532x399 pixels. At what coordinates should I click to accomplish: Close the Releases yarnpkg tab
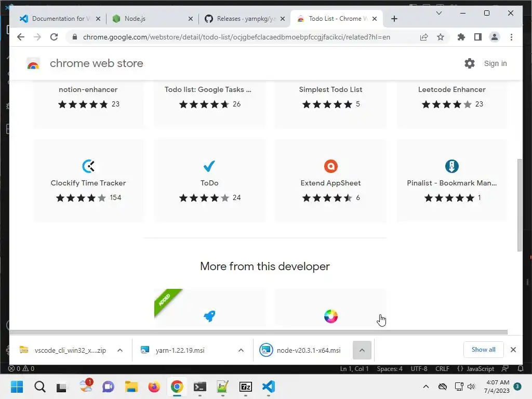click(x=283, y=19)
